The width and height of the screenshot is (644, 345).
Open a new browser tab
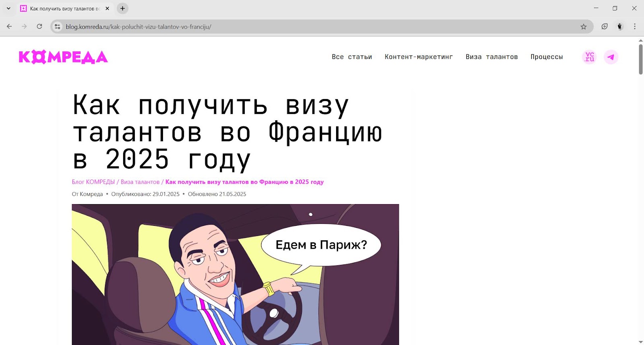coord(123,8)
